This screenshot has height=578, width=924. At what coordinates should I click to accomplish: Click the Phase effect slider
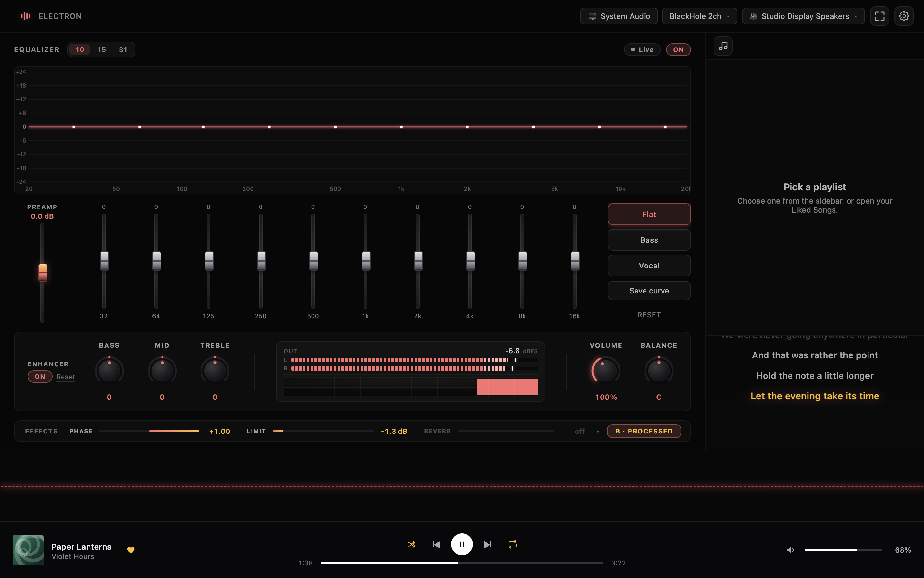click(149, 431)
